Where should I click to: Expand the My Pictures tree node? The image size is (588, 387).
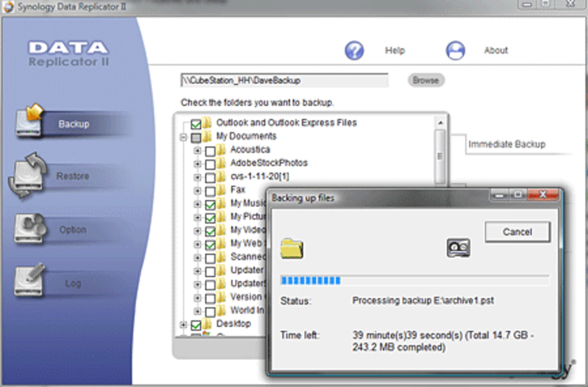197,218
